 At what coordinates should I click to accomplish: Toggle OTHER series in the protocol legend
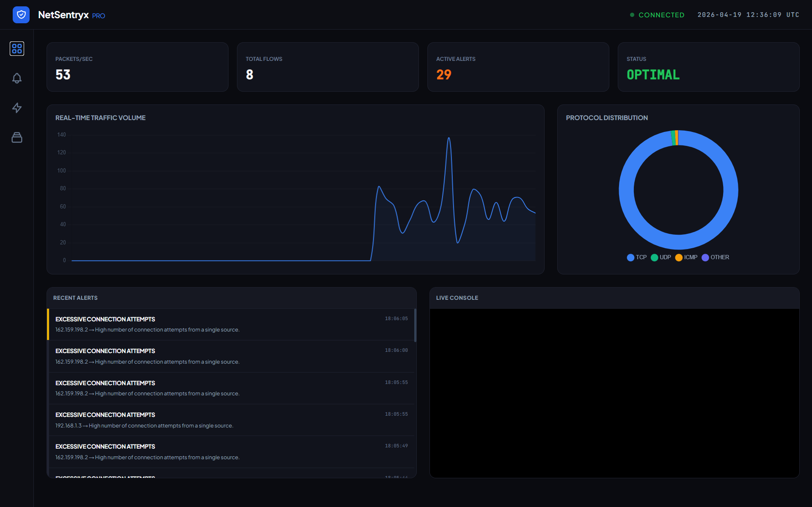click(716, 258)
